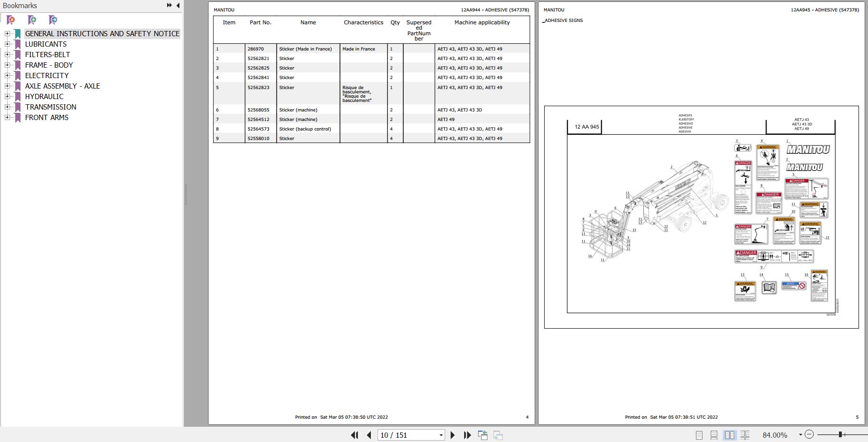Click the add new bookmark icon
The height and width of the screenshot is (442, 868).
[x=32, y=20]
